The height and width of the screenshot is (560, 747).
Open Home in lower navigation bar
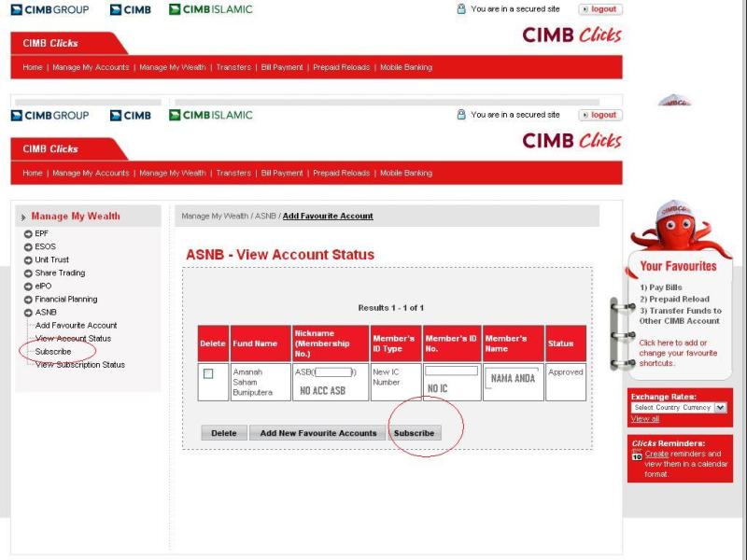[x=33, y=173]
